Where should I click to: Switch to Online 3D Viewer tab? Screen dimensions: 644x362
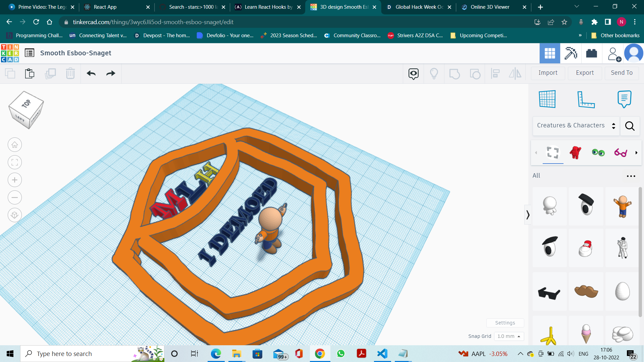(x=490, y=7)
